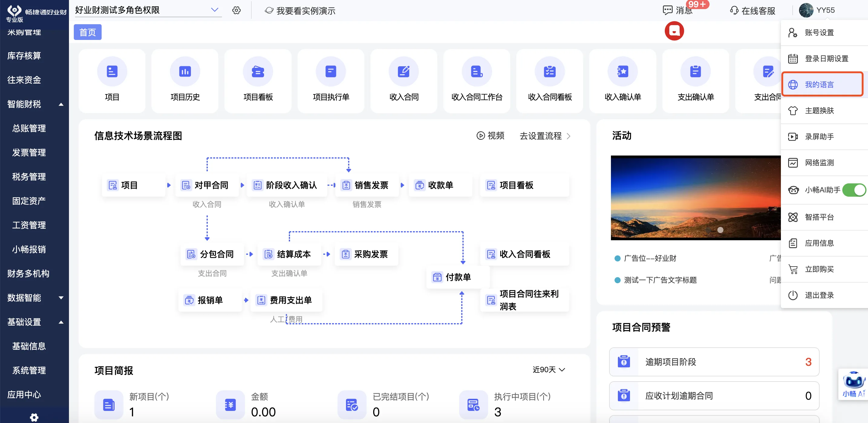Image resolution: width=868 pixels, height=423 pixels.
Task: Click the settings gear beside the organization selector
Action: 237,11
